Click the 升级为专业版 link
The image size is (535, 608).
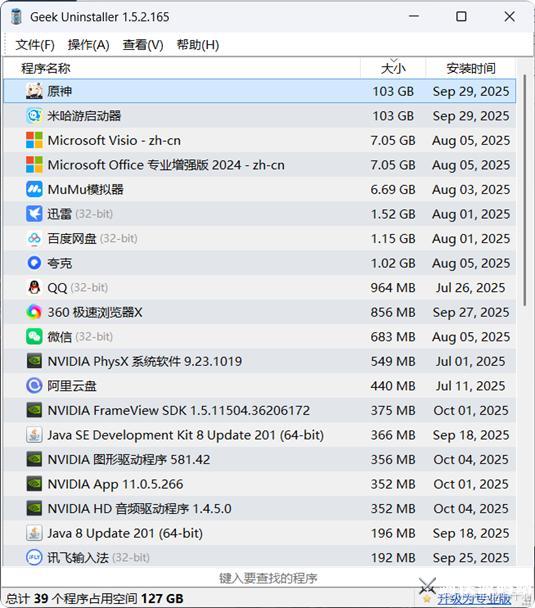[x=474, y=598]
